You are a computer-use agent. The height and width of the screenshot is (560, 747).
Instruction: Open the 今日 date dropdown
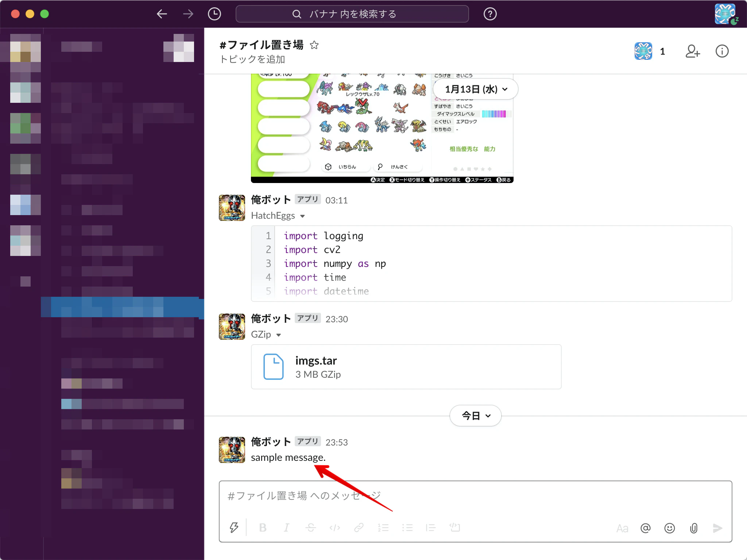point(476,416)
